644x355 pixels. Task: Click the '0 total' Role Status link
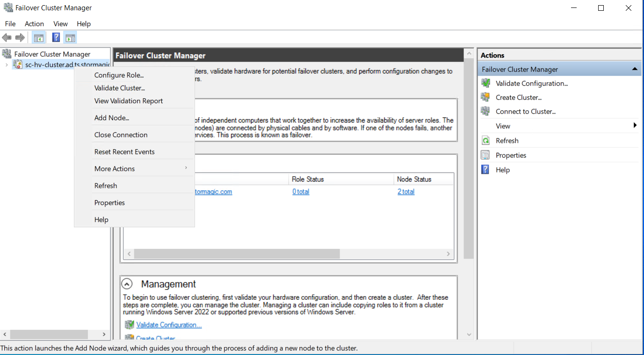(301, 192)
